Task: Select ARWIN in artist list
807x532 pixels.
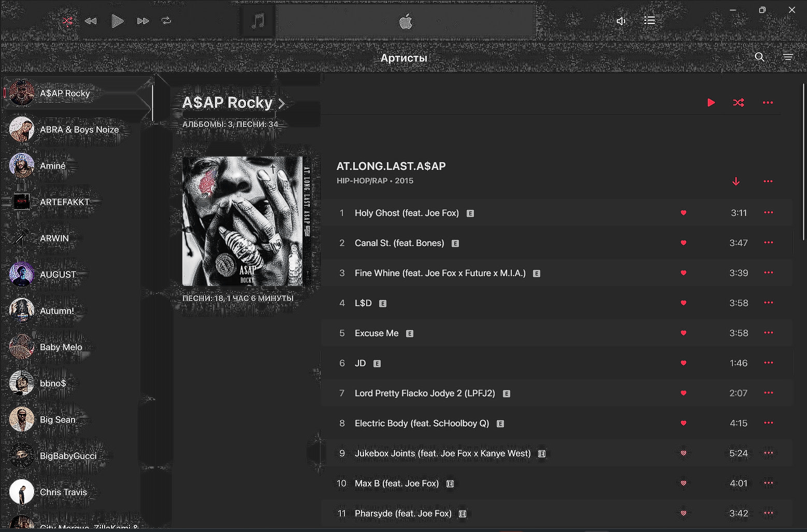Action: click(x=77, y=238)
